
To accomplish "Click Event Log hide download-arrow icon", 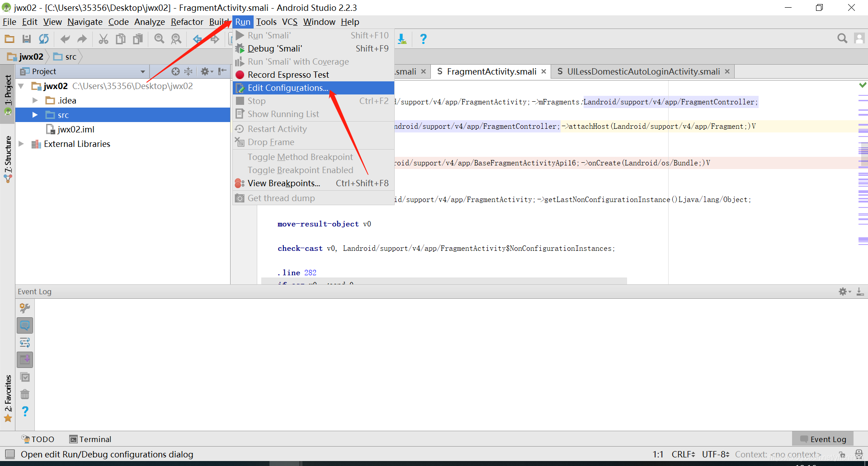I will point(860,292).
